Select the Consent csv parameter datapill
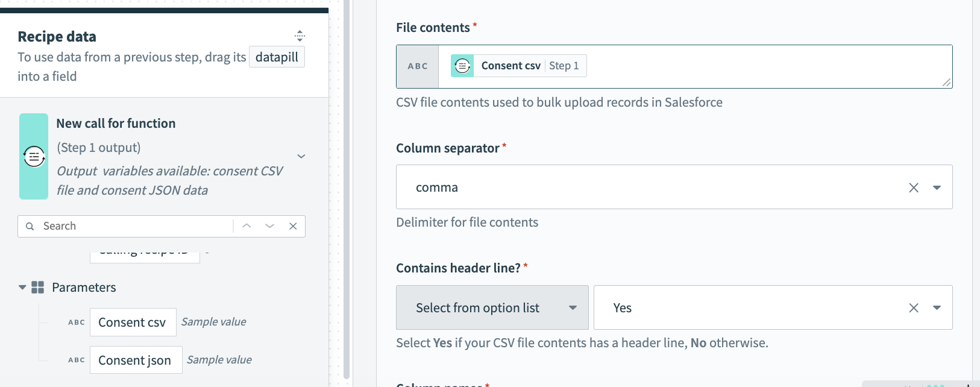The image size is (980, 387). point(133,322)
